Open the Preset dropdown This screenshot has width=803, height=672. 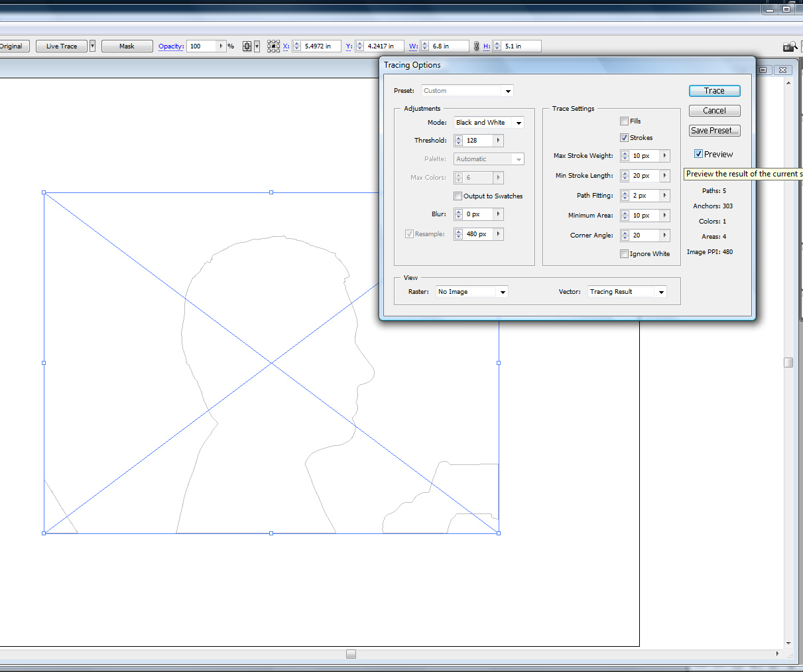pyautogui.click(x=467, y=91)
